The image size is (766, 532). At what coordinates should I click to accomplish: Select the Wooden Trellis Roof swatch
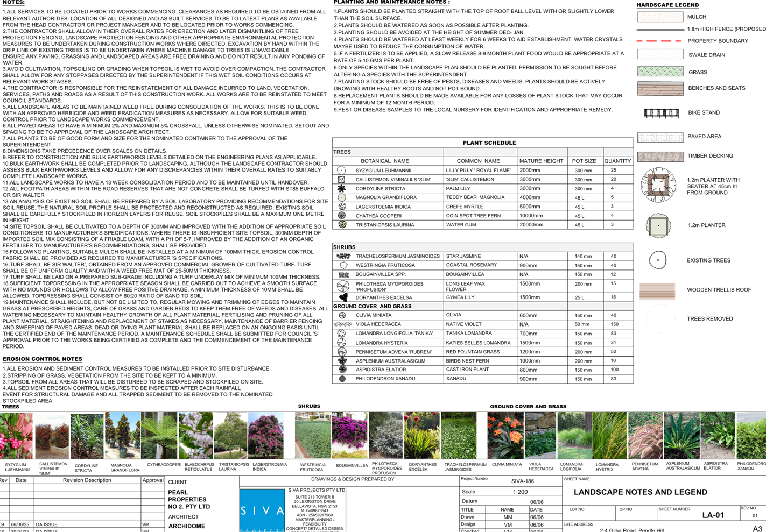[657, 291]
